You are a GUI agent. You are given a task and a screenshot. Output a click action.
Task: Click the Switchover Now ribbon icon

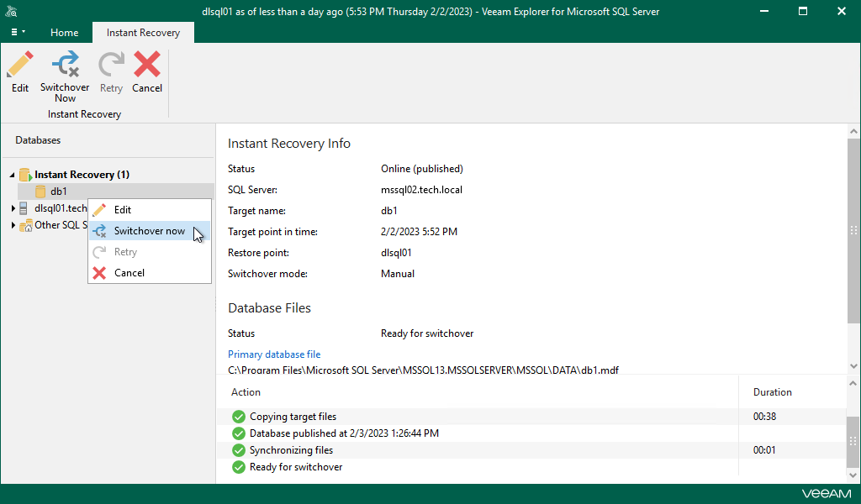pos(65,64)
